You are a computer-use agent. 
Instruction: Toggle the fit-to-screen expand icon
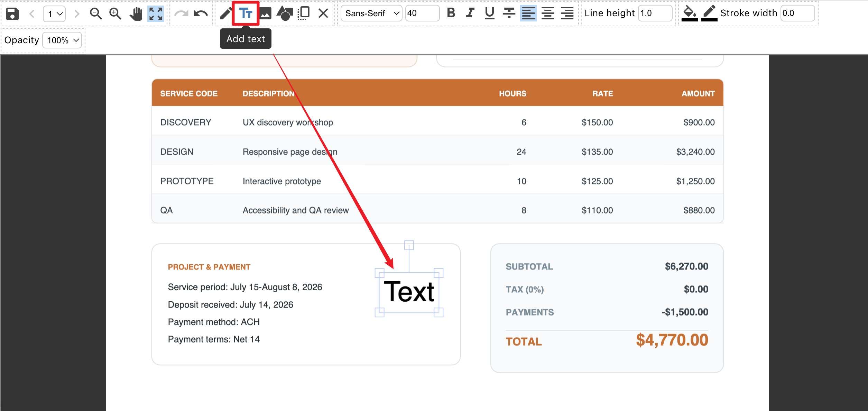pos(156,14)
